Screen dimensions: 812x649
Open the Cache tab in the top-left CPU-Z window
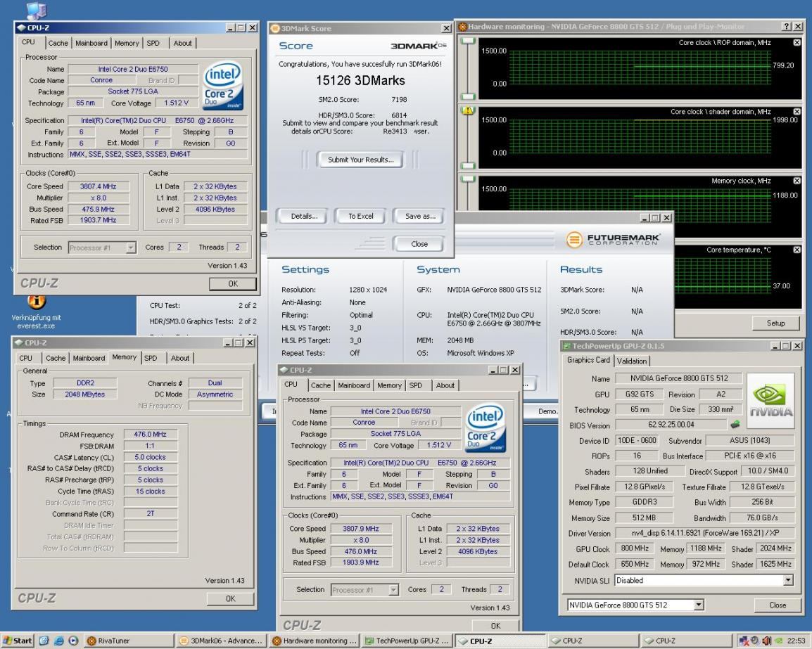pyautogui.click(x=58, y=43)
